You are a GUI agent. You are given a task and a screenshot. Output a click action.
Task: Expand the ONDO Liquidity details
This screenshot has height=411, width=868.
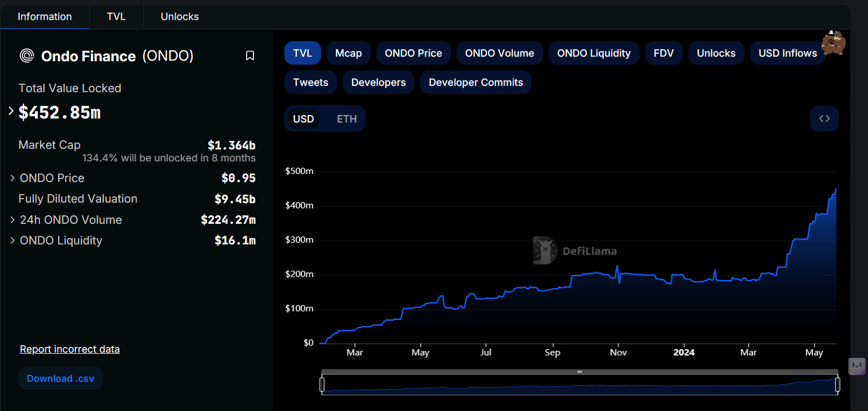click(13, 240)
